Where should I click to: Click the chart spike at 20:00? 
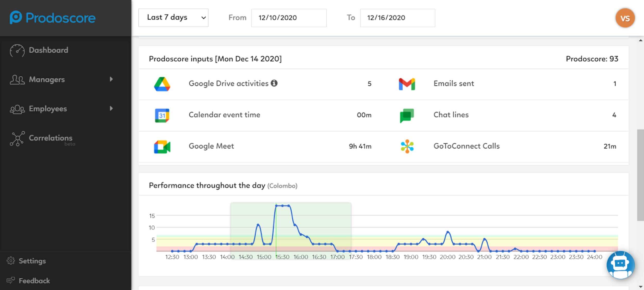click(448, 232)
